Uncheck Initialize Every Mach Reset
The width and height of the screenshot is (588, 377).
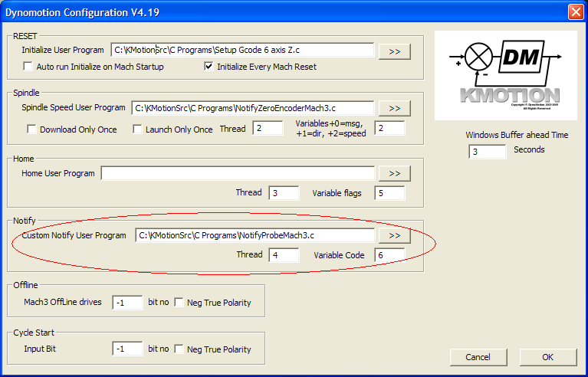tap(209, 67)
